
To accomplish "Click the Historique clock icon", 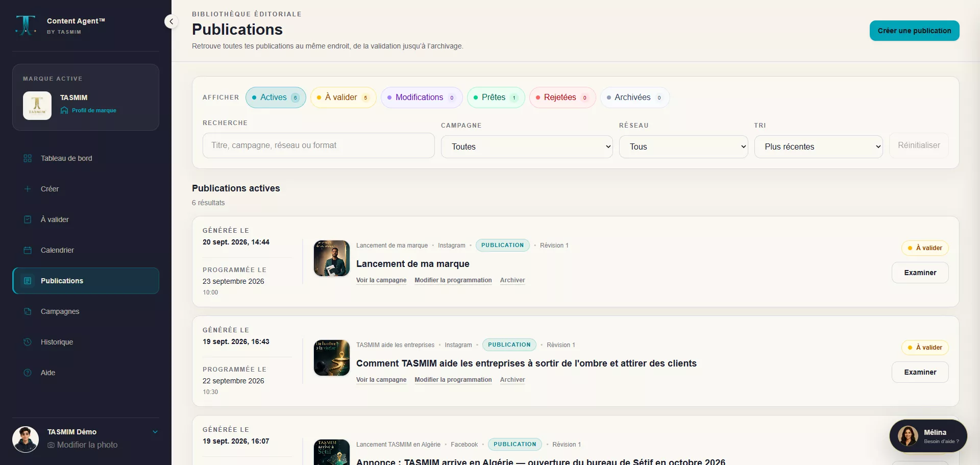I will coord(28,342).
